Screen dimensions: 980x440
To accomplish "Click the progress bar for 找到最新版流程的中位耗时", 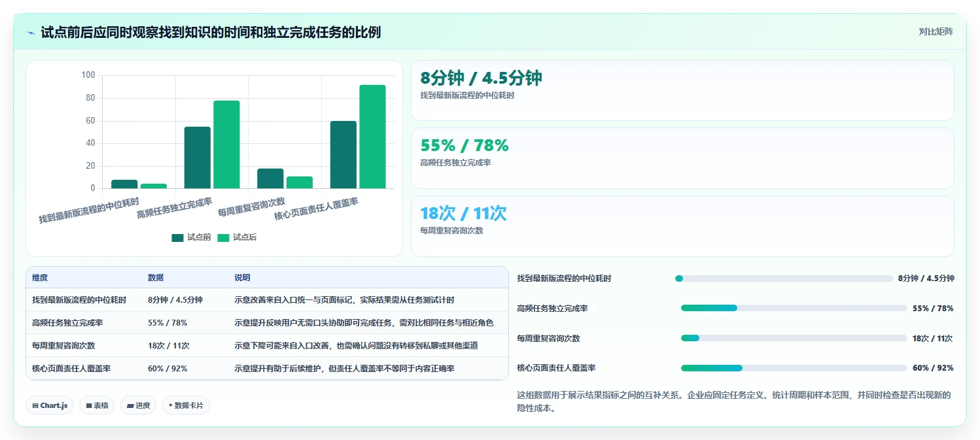I will click(784, 279).
